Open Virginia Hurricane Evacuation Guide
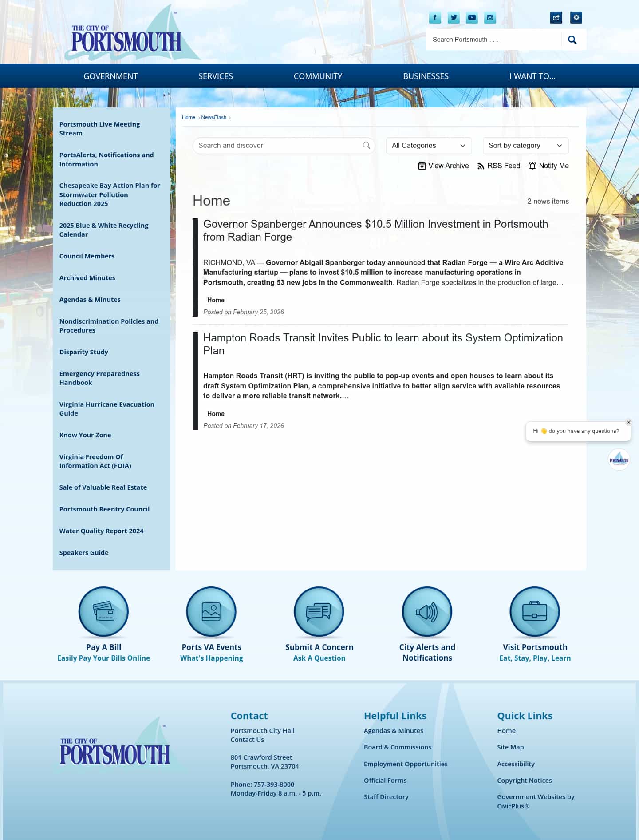Screen dimensions: 639x840 [x=107, y=409]
